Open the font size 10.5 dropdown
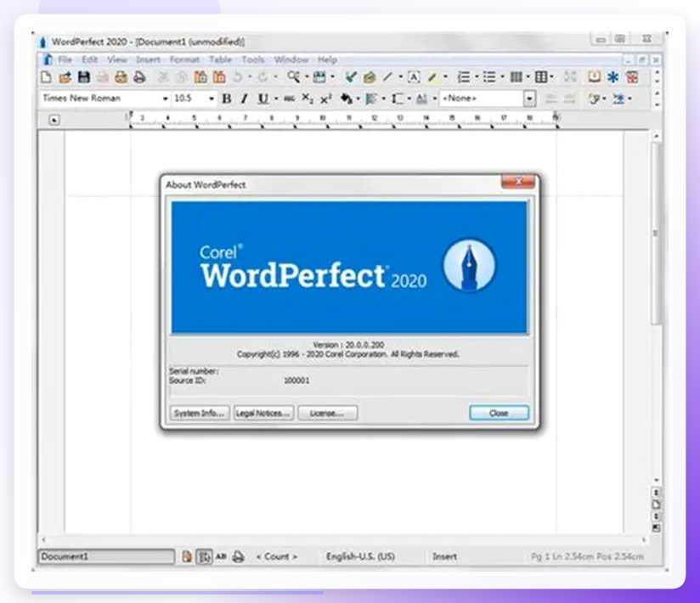The image size is (700, 603). point(212,99)
